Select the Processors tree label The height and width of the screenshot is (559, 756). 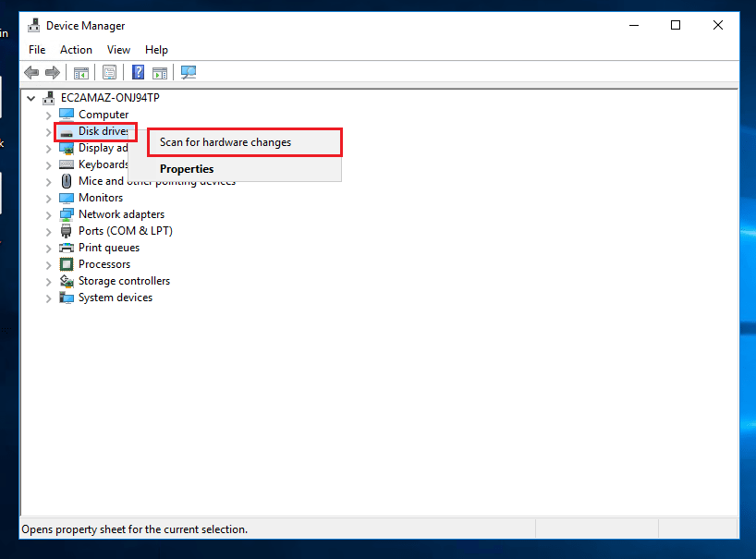[x=104, y=264]
